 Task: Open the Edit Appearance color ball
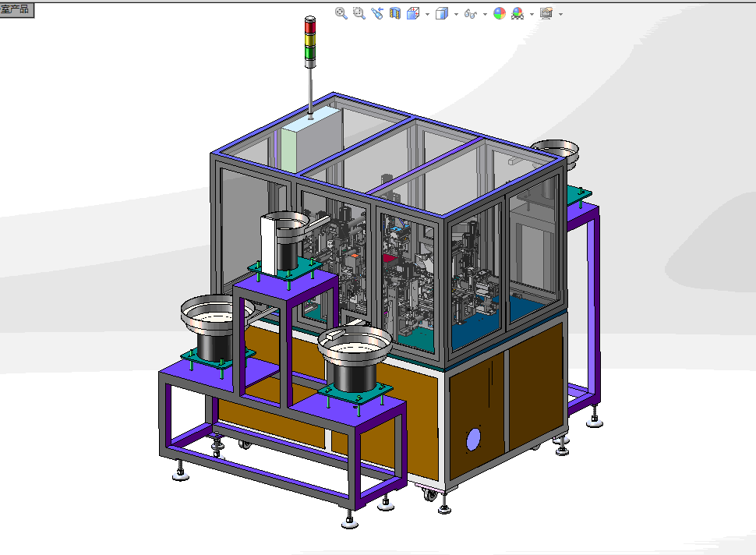coord(500,13)
